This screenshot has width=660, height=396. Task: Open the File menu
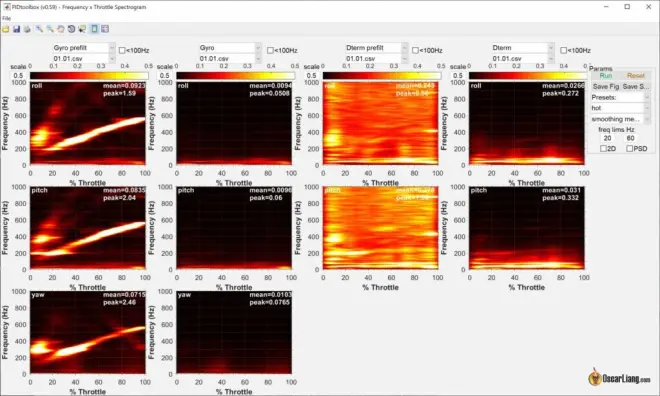[6, 19]
